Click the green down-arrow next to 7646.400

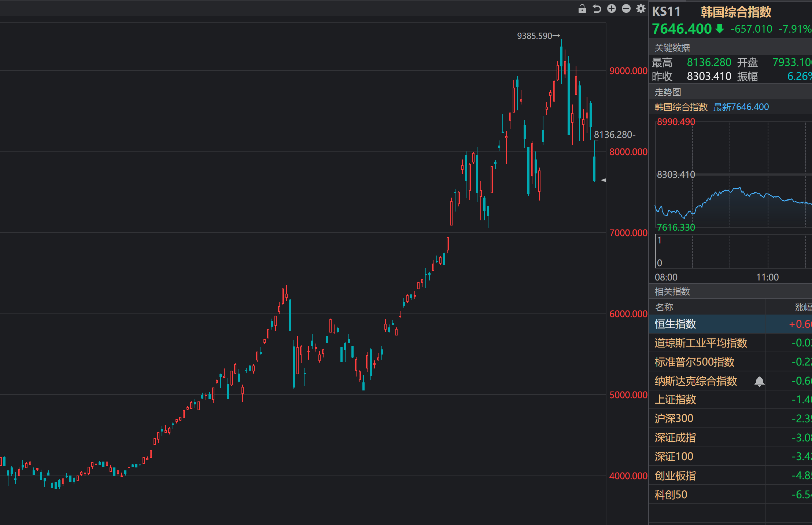click(x=720, y=29)
